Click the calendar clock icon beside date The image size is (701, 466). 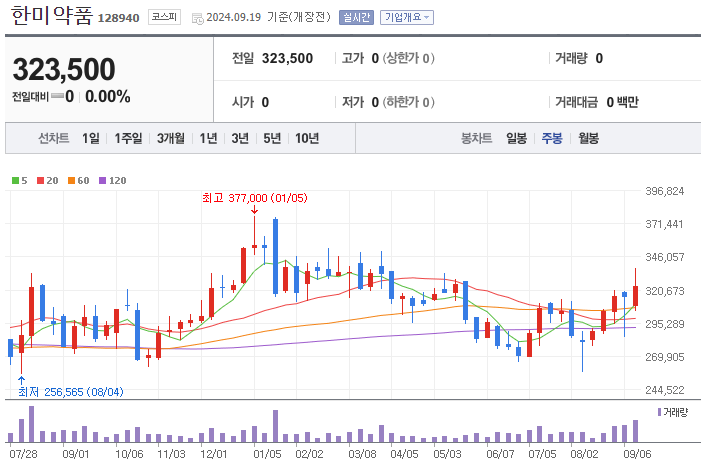[x=197, y=18]
